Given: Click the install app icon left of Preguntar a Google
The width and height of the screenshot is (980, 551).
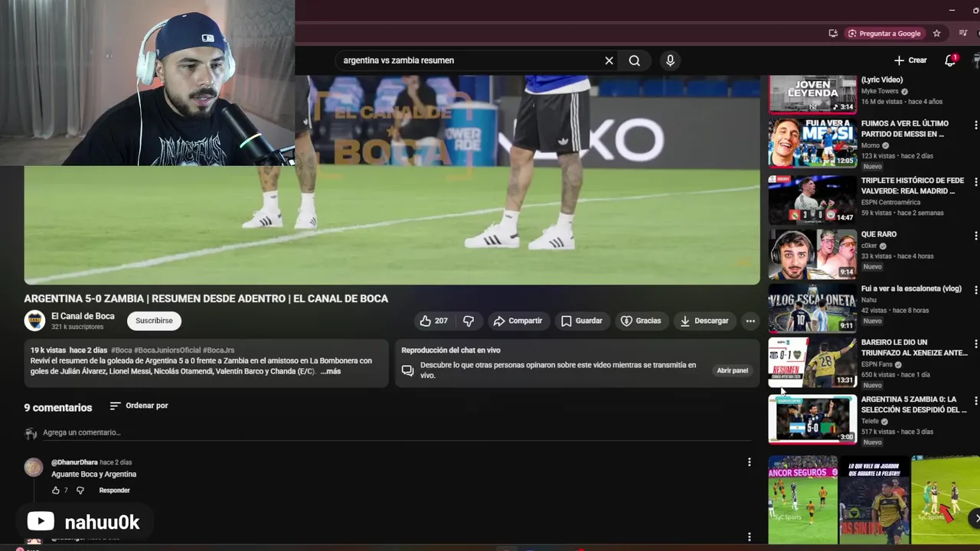Looking at the screenshot, I should (833, 34).
